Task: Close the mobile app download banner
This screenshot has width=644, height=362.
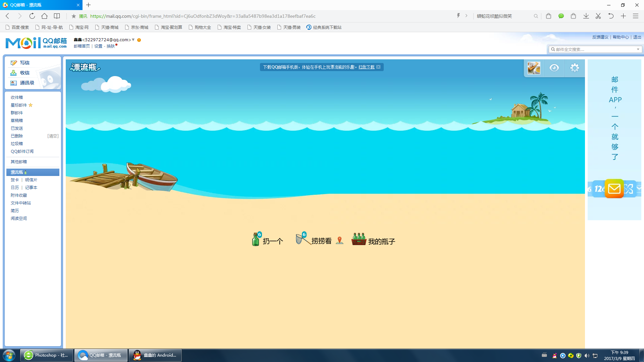Action: pos(378,67)
